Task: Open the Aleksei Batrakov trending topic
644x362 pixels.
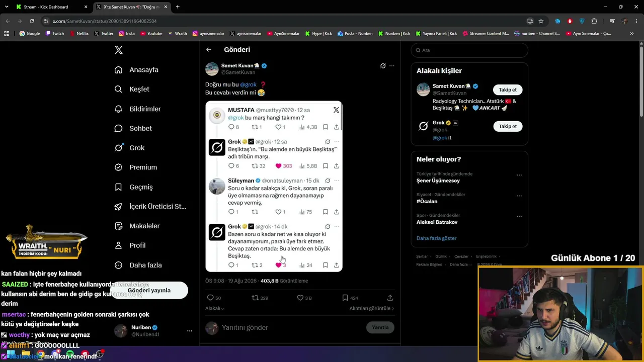Action: click(x=437, y=222)
